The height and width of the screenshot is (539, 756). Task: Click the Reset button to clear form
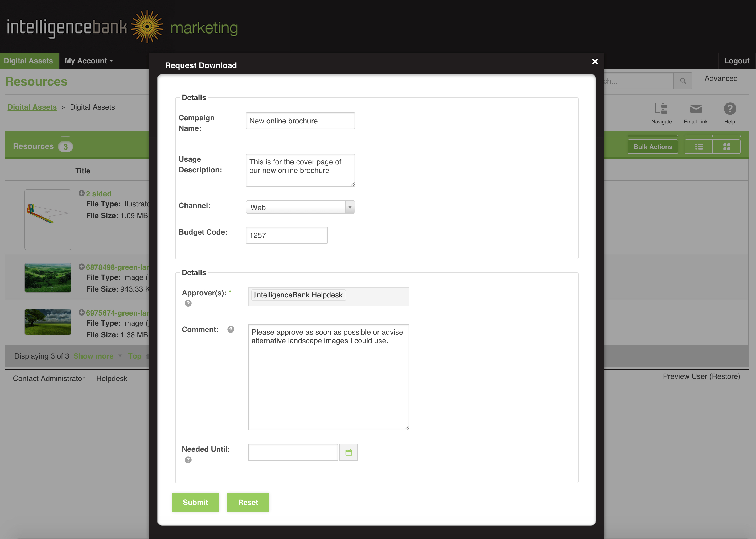248,502
